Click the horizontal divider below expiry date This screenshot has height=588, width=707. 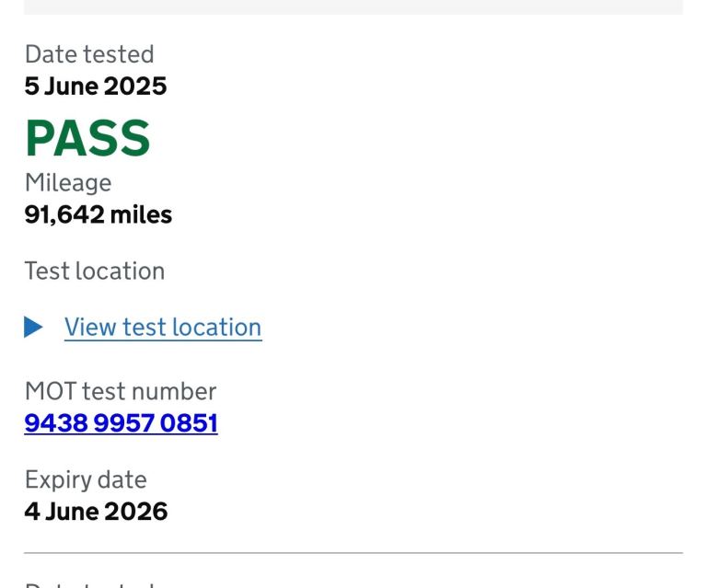click(x=353, y=553)
